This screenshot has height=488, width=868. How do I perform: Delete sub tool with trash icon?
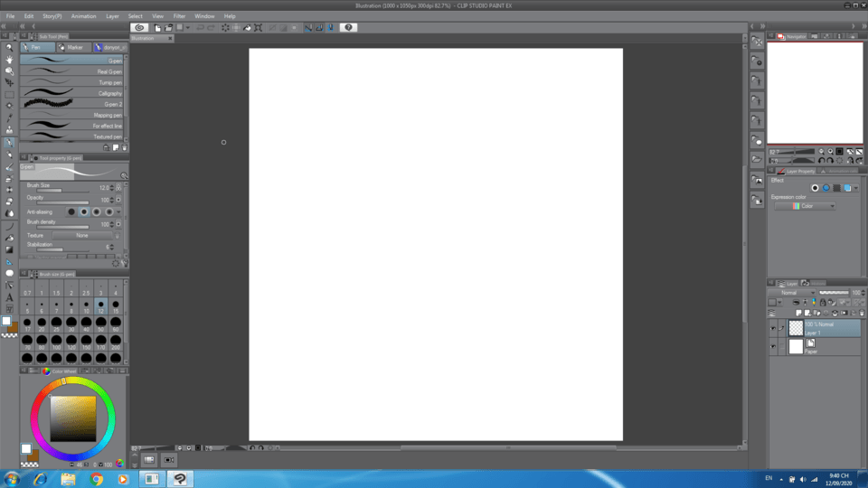pos(124,147)
